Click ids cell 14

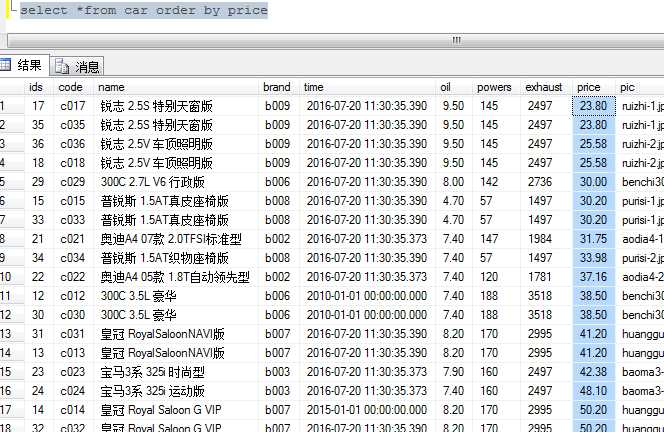coord(38,410)
